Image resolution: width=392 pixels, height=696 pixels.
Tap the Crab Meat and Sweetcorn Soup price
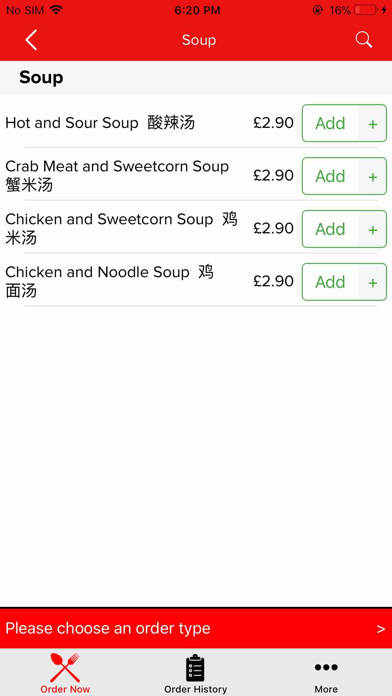(273, 176)
